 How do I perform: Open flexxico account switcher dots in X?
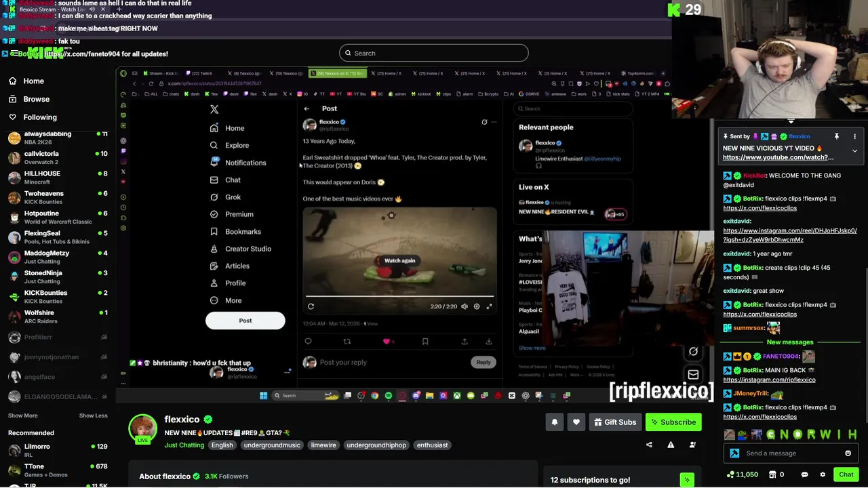point(288,371)
